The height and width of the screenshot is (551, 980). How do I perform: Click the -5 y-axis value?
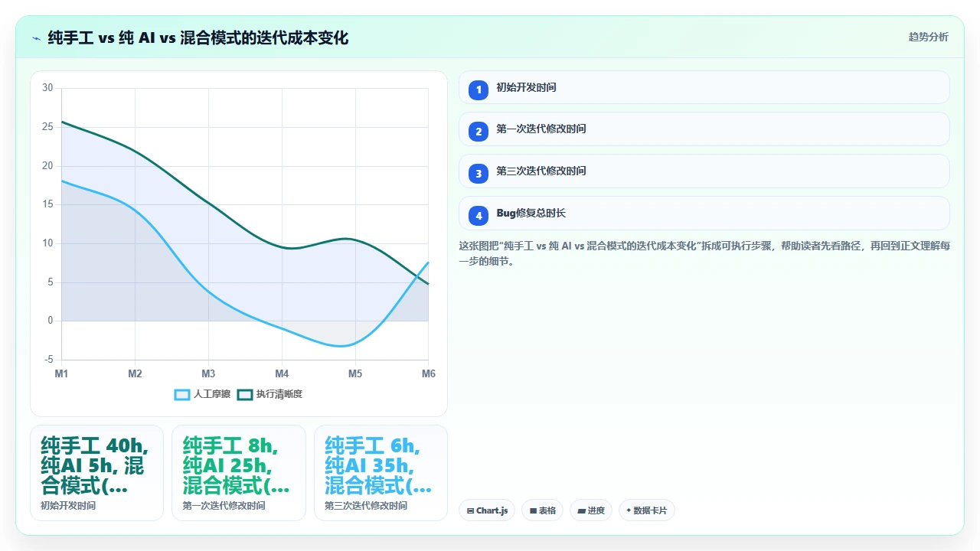[48, 360]
